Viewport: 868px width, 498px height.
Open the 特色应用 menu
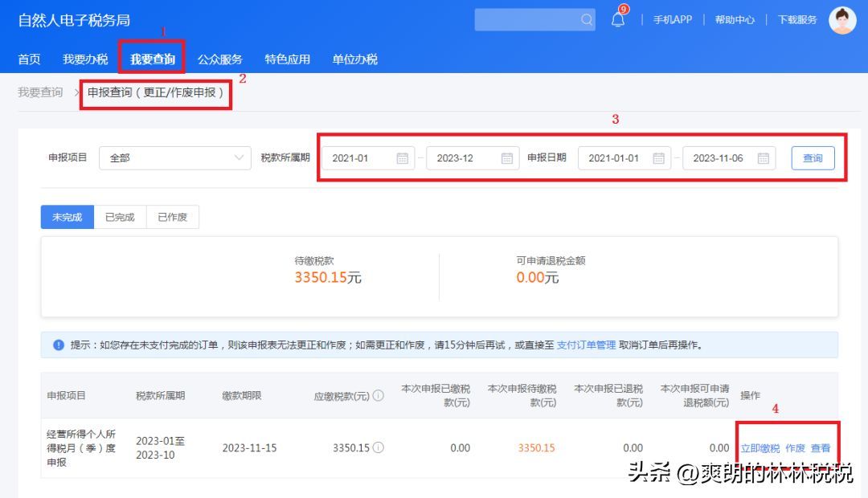click(287, 59)
